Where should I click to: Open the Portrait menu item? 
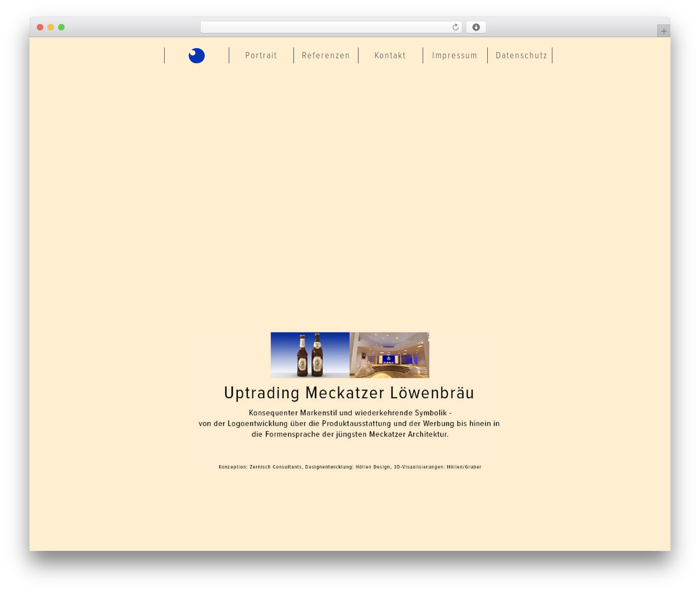pyautogui.click(x=261, y=55)
